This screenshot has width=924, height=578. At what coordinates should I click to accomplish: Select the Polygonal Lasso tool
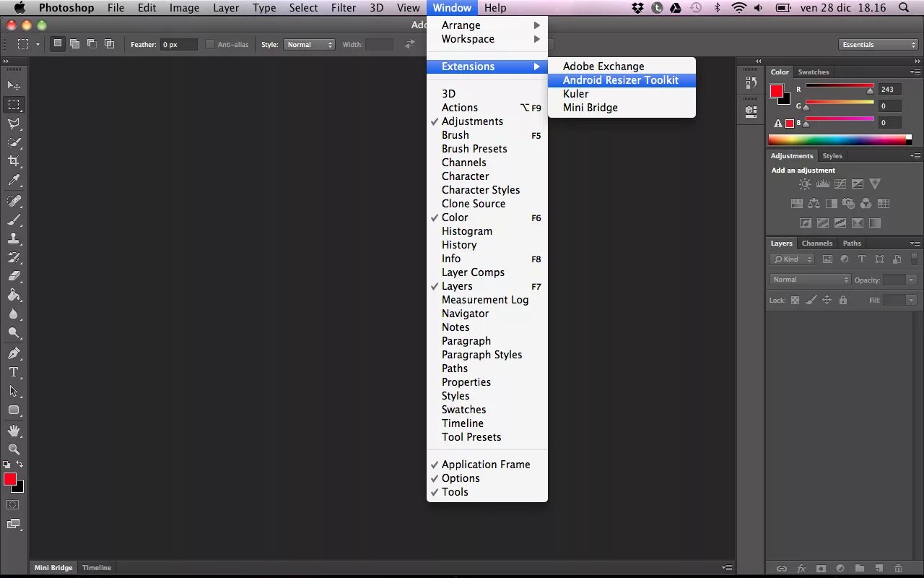14,124
